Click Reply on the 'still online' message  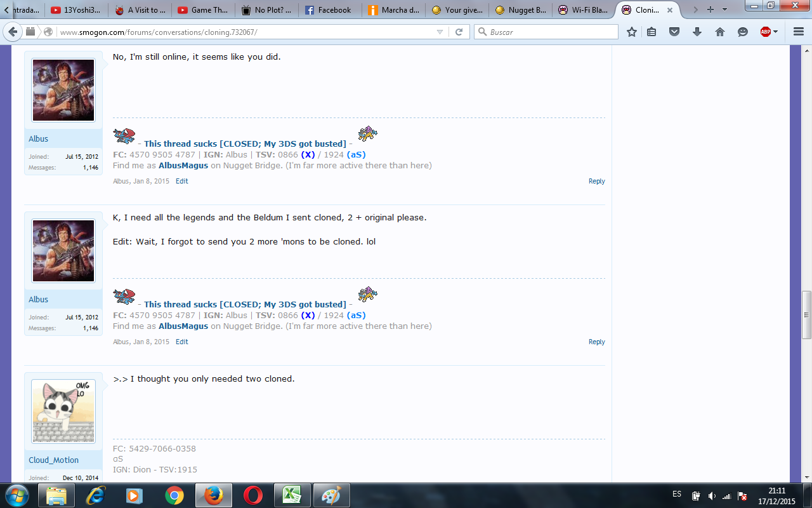(596, 181)
